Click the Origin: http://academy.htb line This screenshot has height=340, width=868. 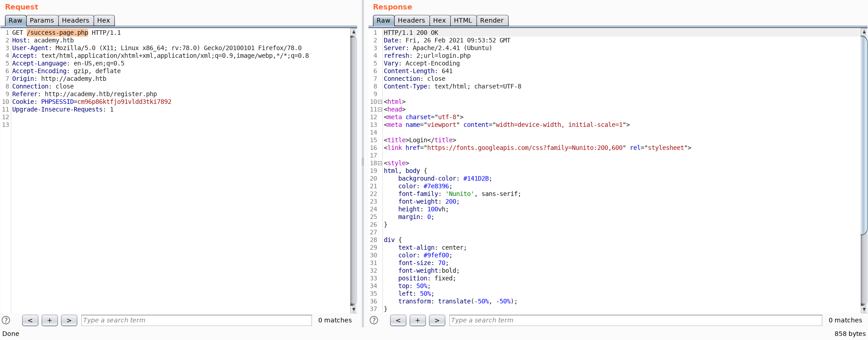59,79
